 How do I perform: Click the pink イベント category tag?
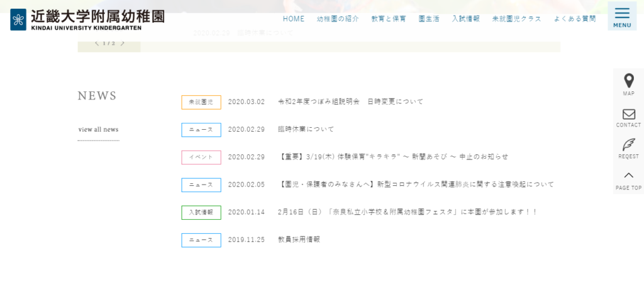[x=201, y=157]
